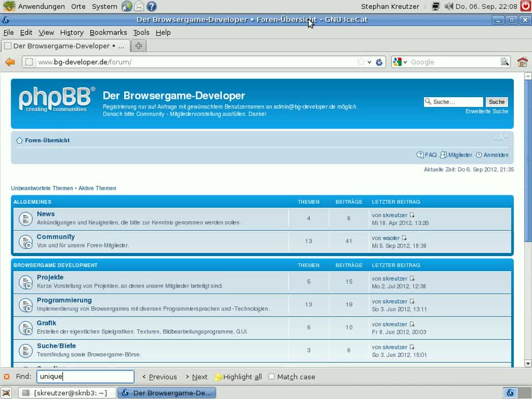Switch to the skreutzer@sknb3 terminal window
532x399 pixels.
click(67, 393)
